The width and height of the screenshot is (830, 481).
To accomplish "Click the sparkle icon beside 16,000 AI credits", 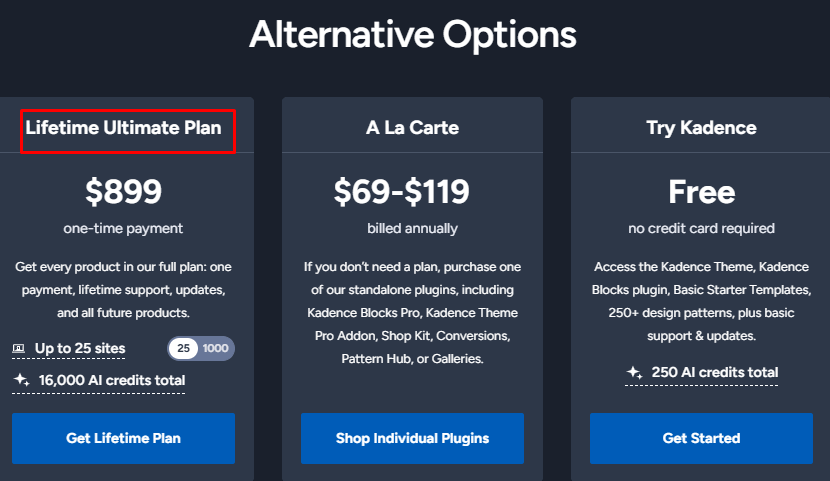I will point(20,380).
